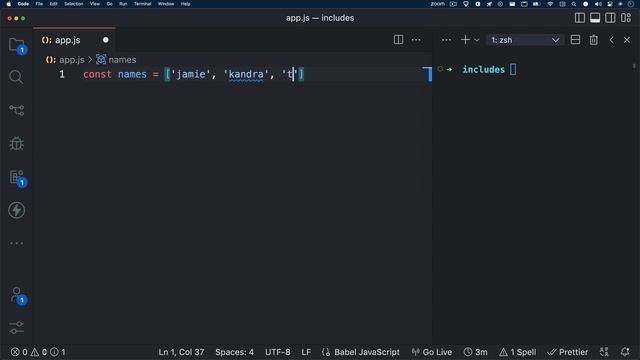
Task: Click line number 1 in the gutter
Action: (x=62, y=74)
